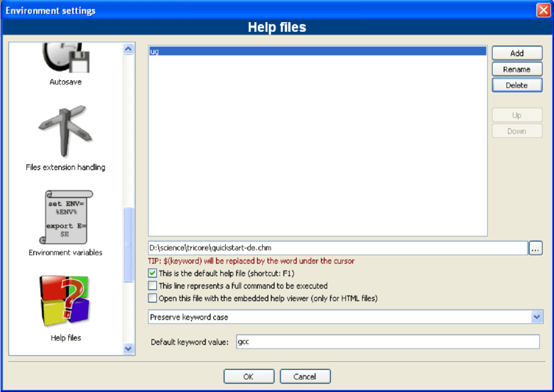Click sidebar scrollbar down arrow

129,349
